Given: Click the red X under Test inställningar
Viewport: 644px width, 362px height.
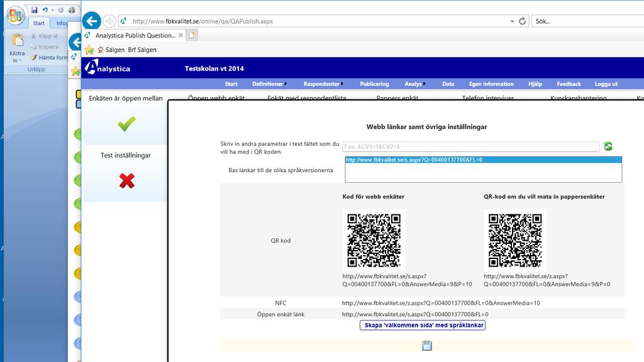Looking at the screenshot, I should tap(127, 180).
